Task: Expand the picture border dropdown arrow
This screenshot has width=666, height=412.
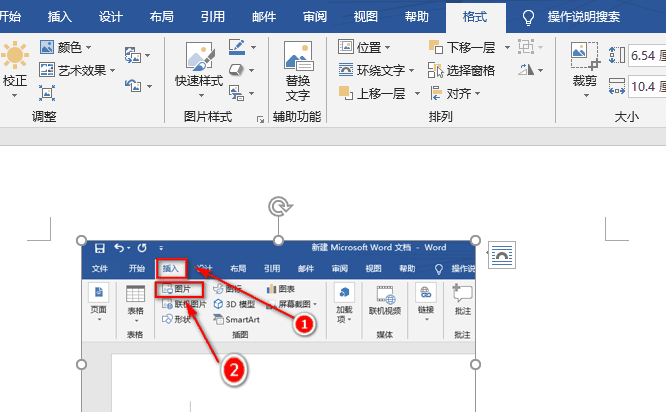Action: click(253, 47)
